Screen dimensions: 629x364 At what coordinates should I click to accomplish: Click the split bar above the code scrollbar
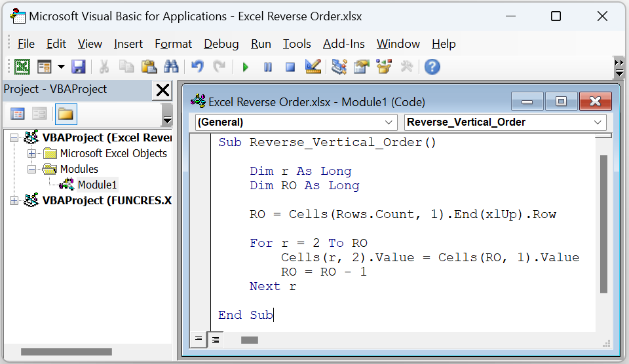click(x=603, y=136)
